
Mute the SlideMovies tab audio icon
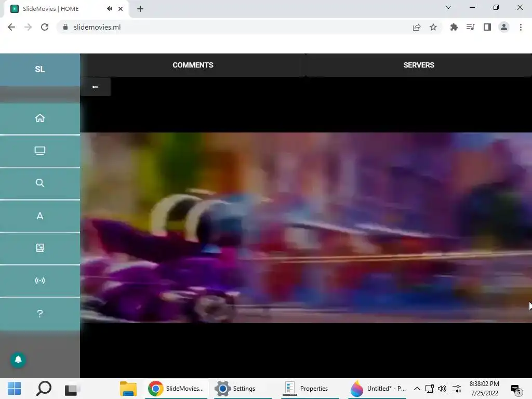(109, 9)
